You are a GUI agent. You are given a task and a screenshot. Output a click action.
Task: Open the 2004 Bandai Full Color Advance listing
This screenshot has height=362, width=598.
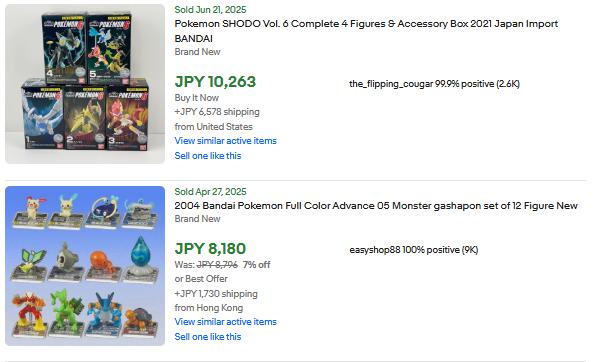tap(376, 206)
